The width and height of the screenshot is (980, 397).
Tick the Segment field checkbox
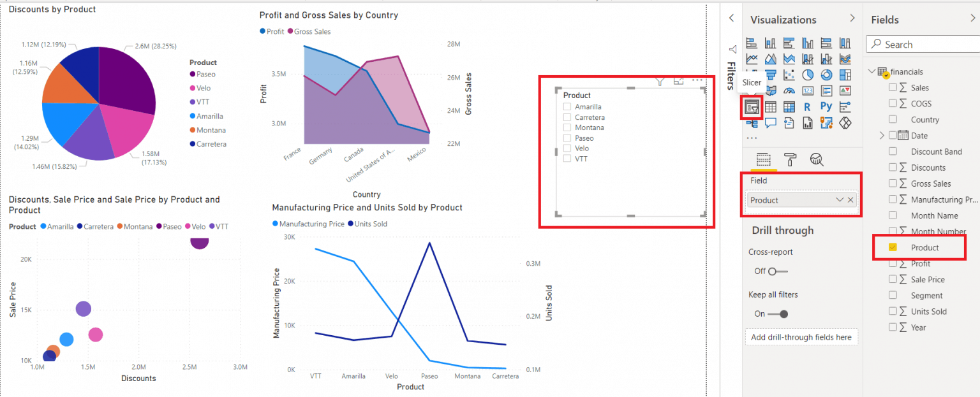(893, 295)
